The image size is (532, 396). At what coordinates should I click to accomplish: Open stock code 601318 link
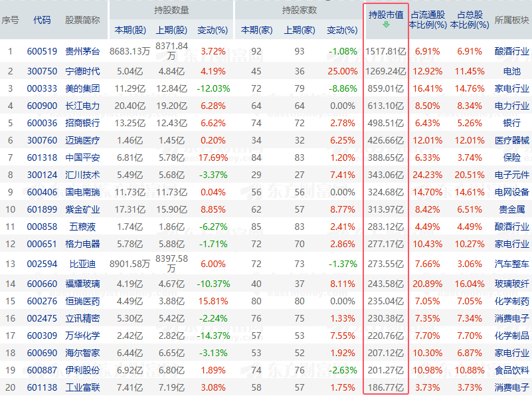coord(42,157)
